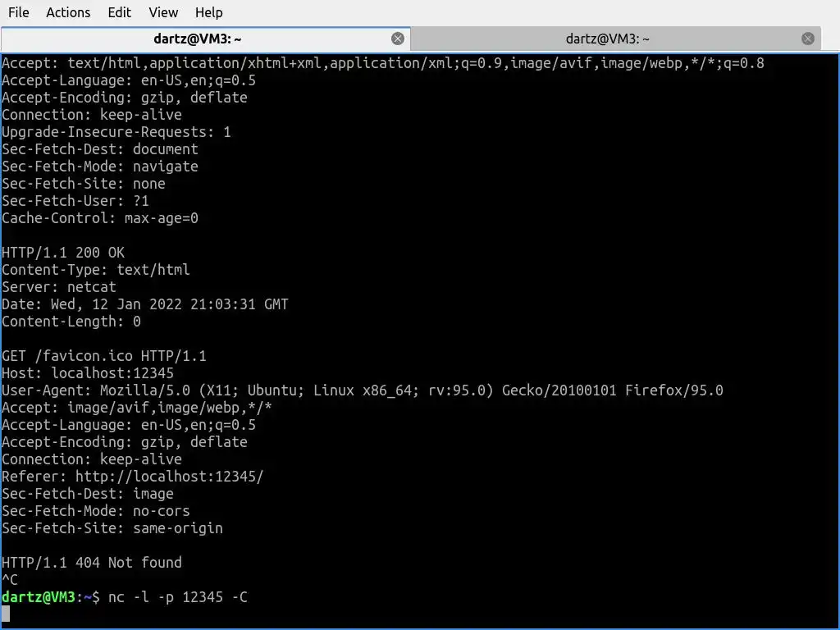The height and width of the screenshot is (630, 840).
Task: Click the 'nc -l -p 12345 -C' command
Action: 178,597
